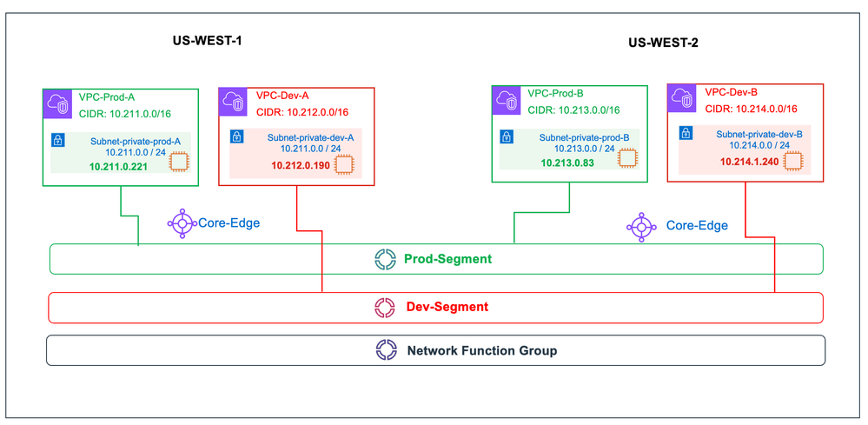Click the Subnet-private-dev-A label
This screenshot has width=868, height=425.
310,137
